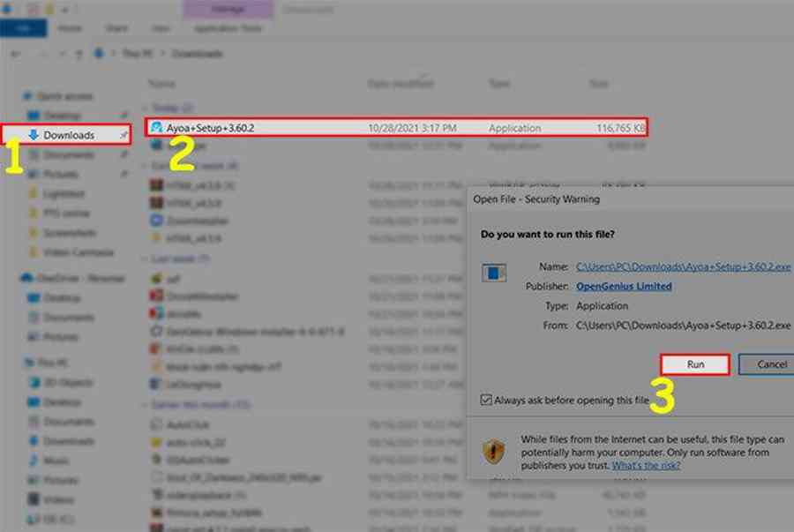Click the yellow security shield icon
Image resolution: width=794 pixels, height=532 pixels.
pyautogui.click(x=493, y=452)
